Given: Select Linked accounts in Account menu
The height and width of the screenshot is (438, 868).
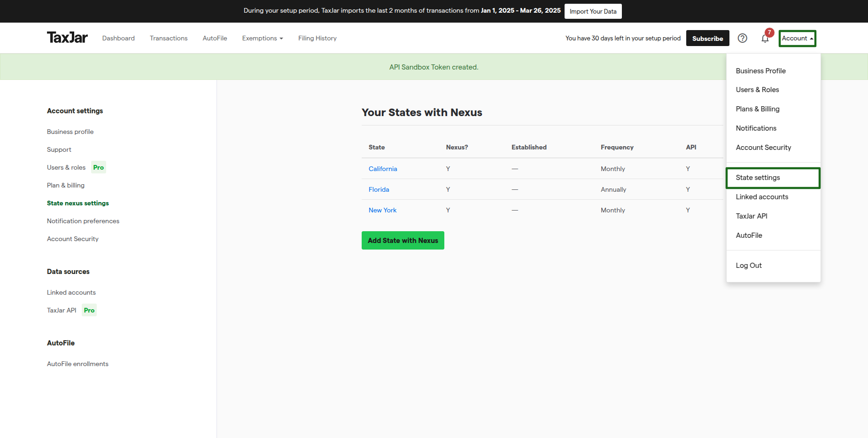Looking at the screenshot, I should (x=762, y=197).
